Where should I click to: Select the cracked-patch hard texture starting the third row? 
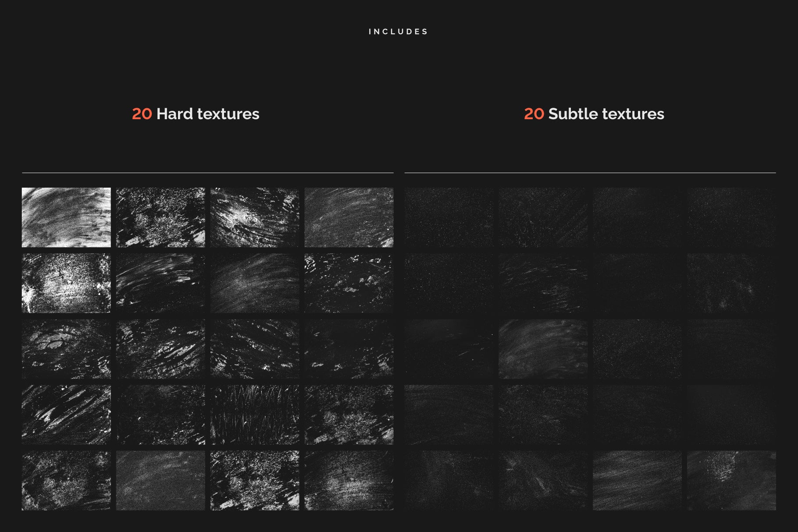(x=66, y=349)
